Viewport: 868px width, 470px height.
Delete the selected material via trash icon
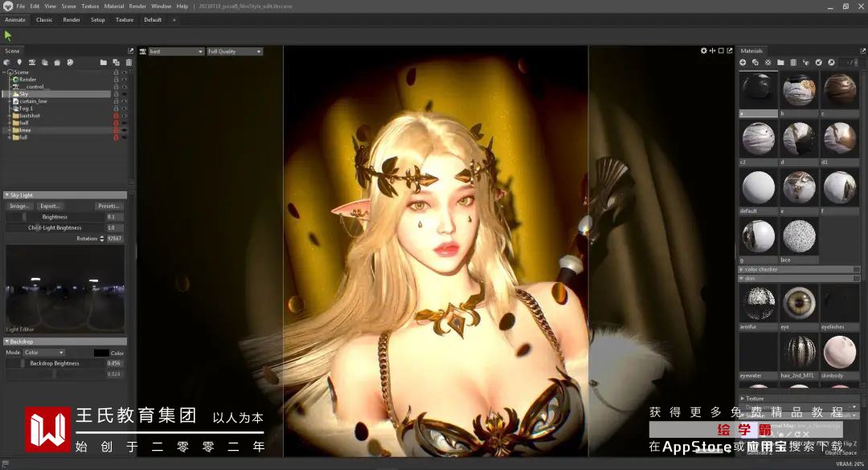tap(793, 63)
